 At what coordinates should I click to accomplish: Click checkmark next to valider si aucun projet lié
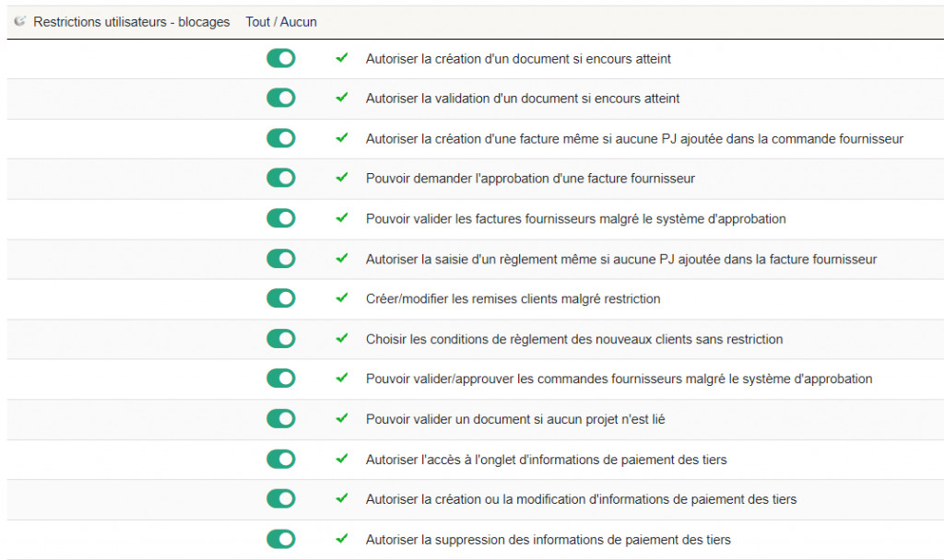pyautogui.click(x=342, y=419)
